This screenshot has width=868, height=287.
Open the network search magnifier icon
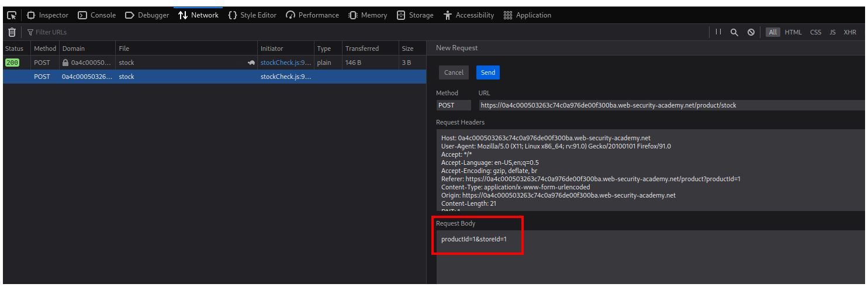[x=734, y=32]
